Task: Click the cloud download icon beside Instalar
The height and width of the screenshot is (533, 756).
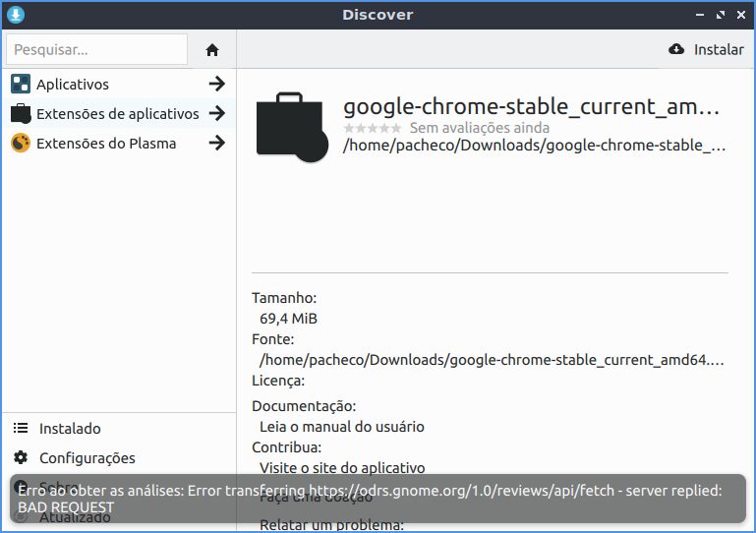Action: point(676,49)
